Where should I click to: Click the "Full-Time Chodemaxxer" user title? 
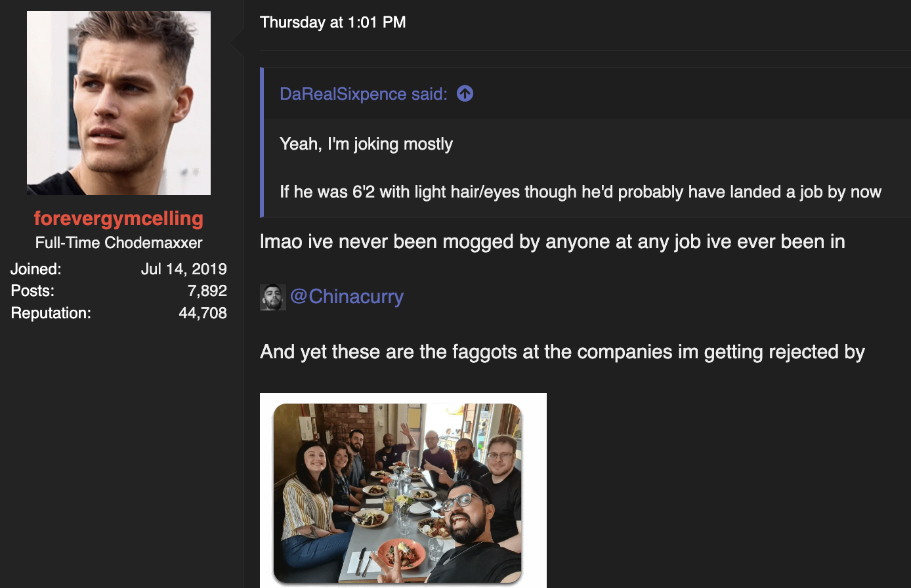click(x=119, y=243)
